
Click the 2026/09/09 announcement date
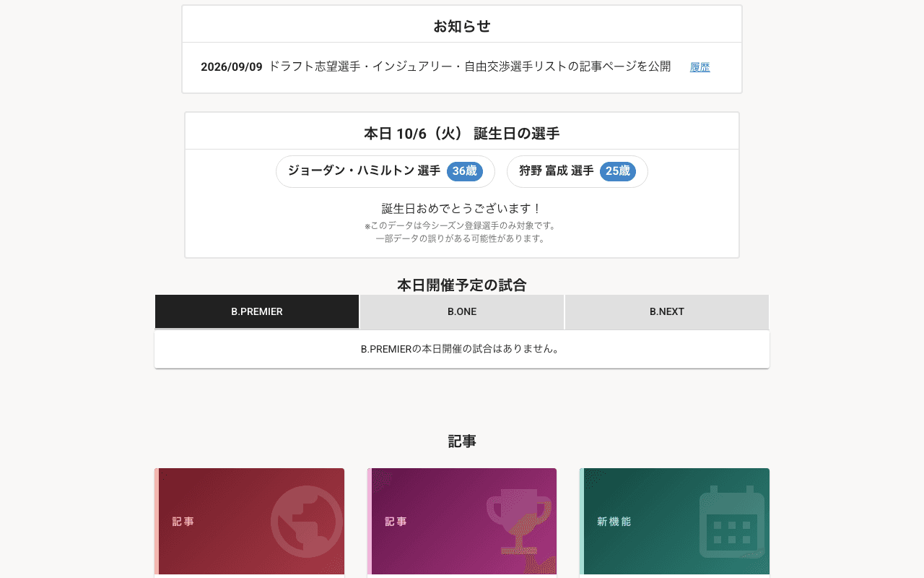232,67
